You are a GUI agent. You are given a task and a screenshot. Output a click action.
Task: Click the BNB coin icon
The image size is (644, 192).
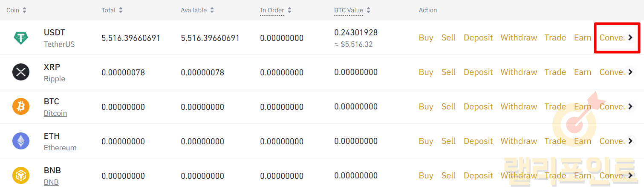(x=21, y=176)
